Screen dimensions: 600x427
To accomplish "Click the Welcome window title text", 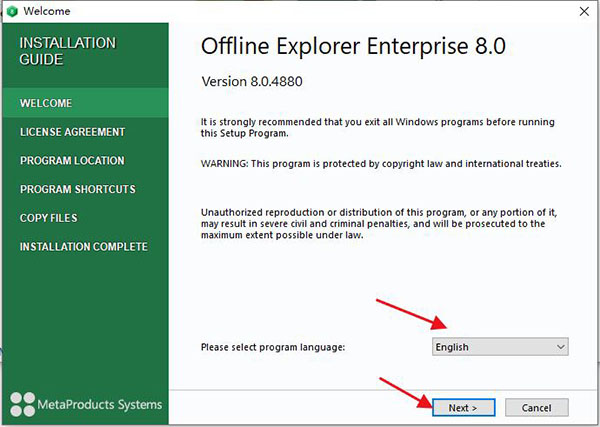I will click(x=47, y=11).
